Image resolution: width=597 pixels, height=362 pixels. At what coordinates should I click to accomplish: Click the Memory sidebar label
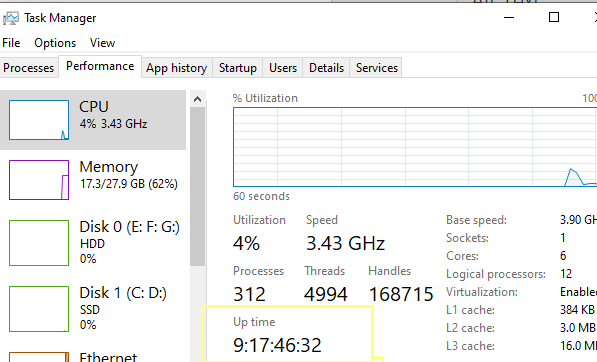(109, 167)
